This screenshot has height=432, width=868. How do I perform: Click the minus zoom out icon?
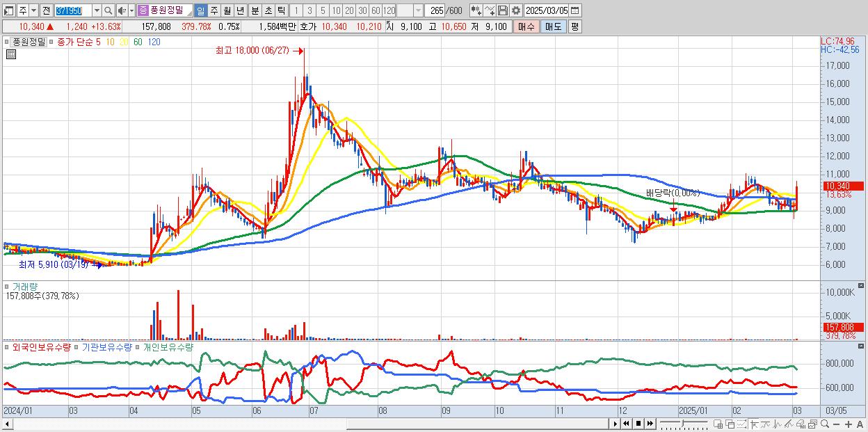click(x=837, y=424)
